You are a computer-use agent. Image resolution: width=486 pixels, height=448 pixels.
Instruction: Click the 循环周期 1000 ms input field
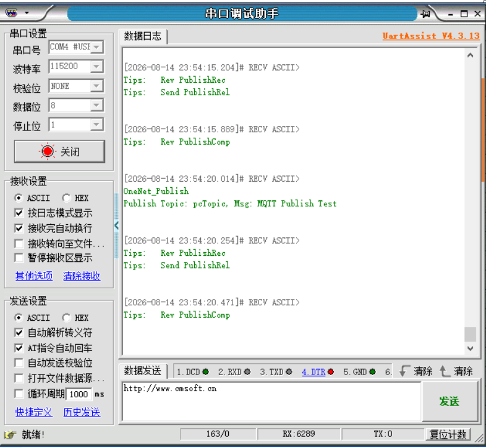[79, 394]
